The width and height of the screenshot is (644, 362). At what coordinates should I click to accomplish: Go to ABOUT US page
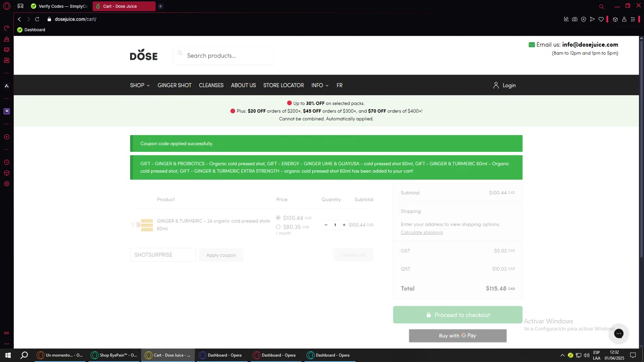[243, 85]
